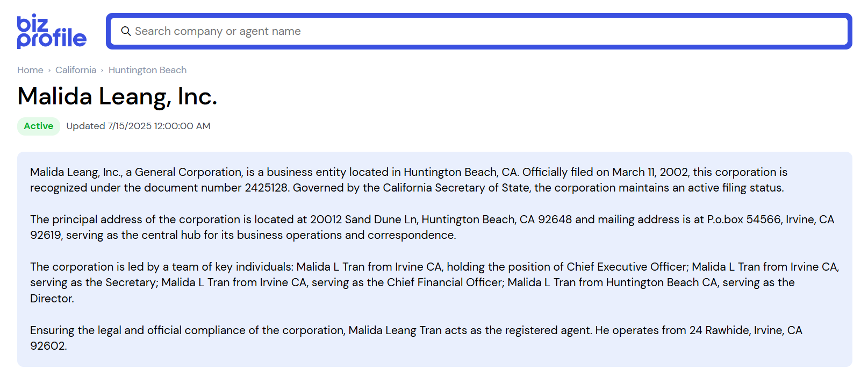Open the Huntington Beach breadcrumb link
Screen dimensions: 868x368
coord(147,70)
